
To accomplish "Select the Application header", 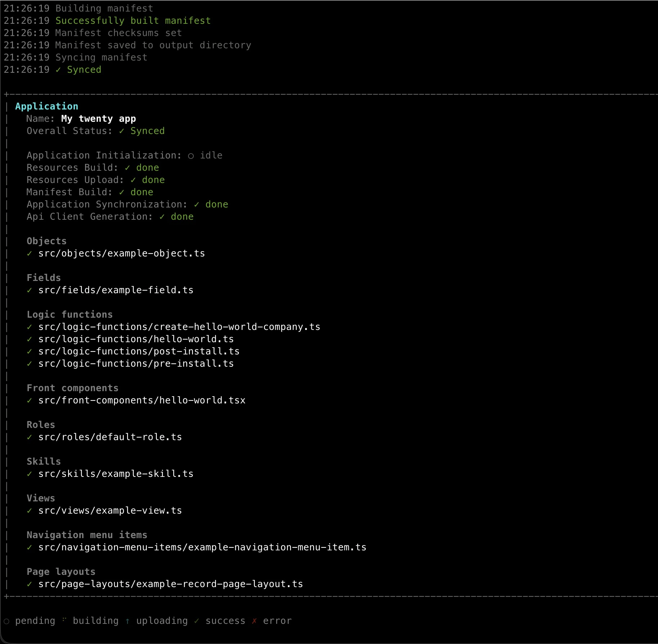I will pyautogui.click(x=47, y=106).
